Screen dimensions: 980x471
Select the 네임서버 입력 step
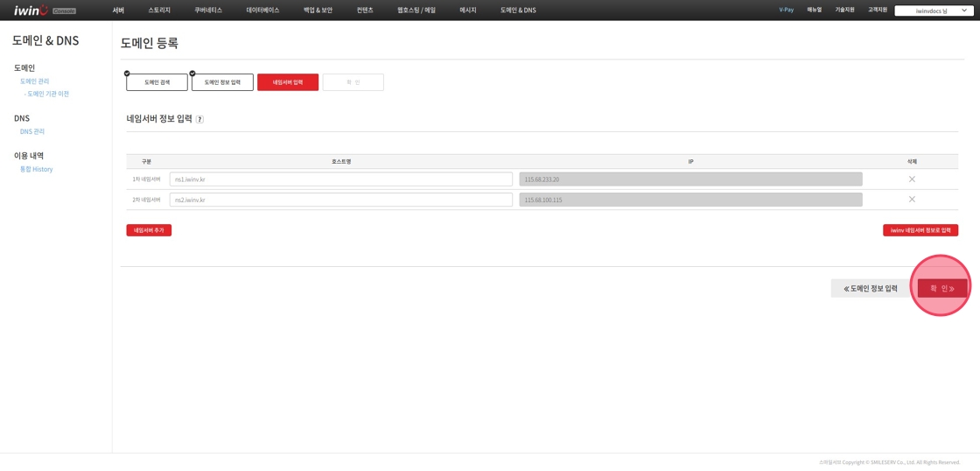[288, 82]
